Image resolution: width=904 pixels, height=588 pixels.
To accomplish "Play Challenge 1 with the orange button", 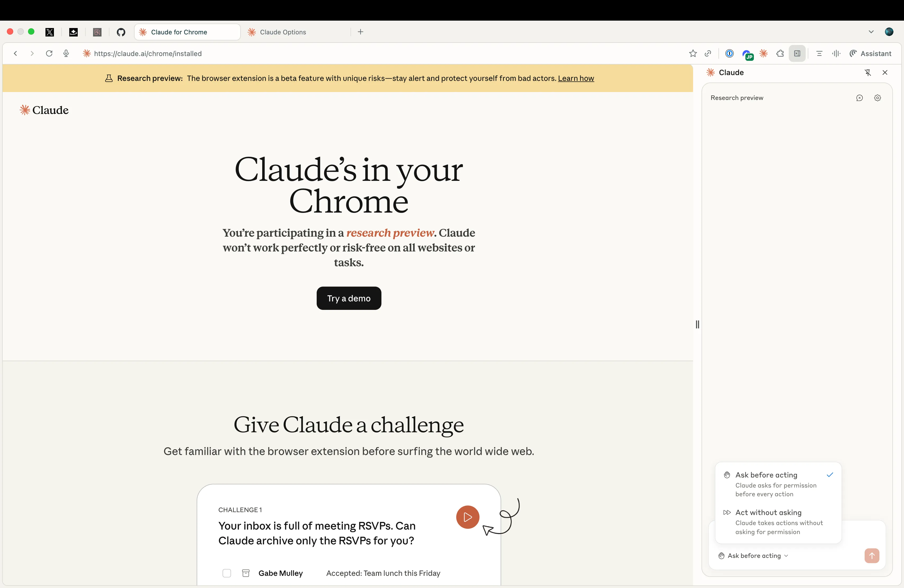I will pyautogui.click(x=468, y=517).
